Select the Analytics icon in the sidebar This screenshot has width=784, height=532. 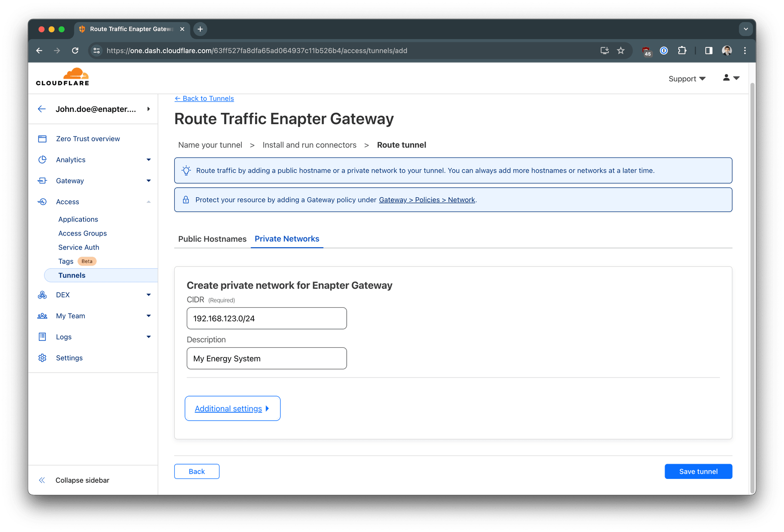[x=42, y=159]
